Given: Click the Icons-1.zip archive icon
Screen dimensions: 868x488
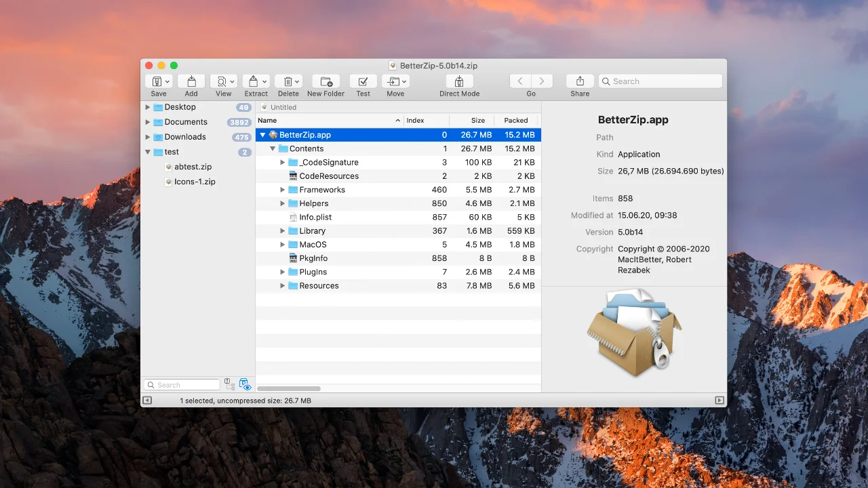Looking at the screenshot, I should coord(168,182).
